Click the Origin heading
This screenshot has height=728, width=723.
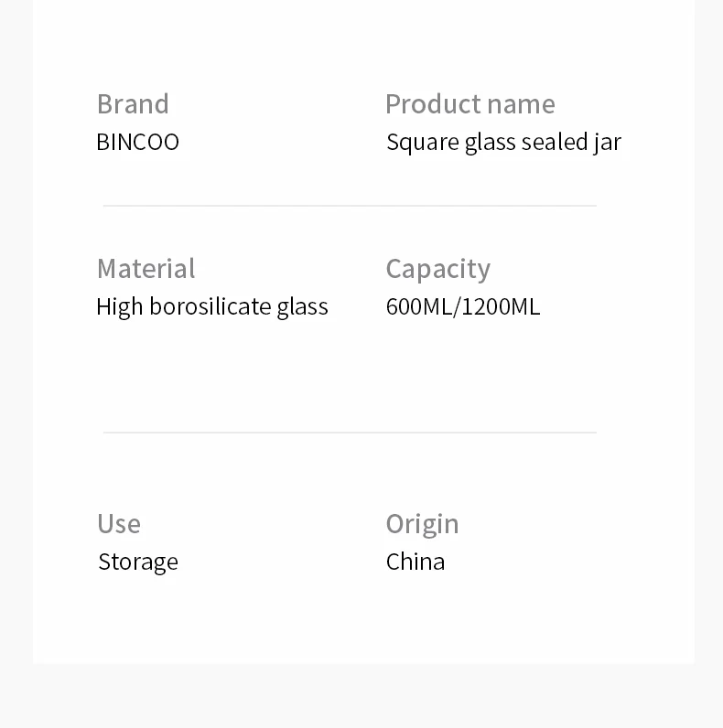tap(423, 525)
